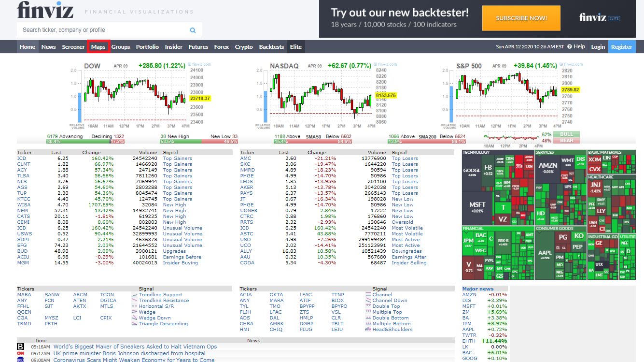Screen dimensions: 644x362
Task: Click the finviz logo
Action: 45,9
